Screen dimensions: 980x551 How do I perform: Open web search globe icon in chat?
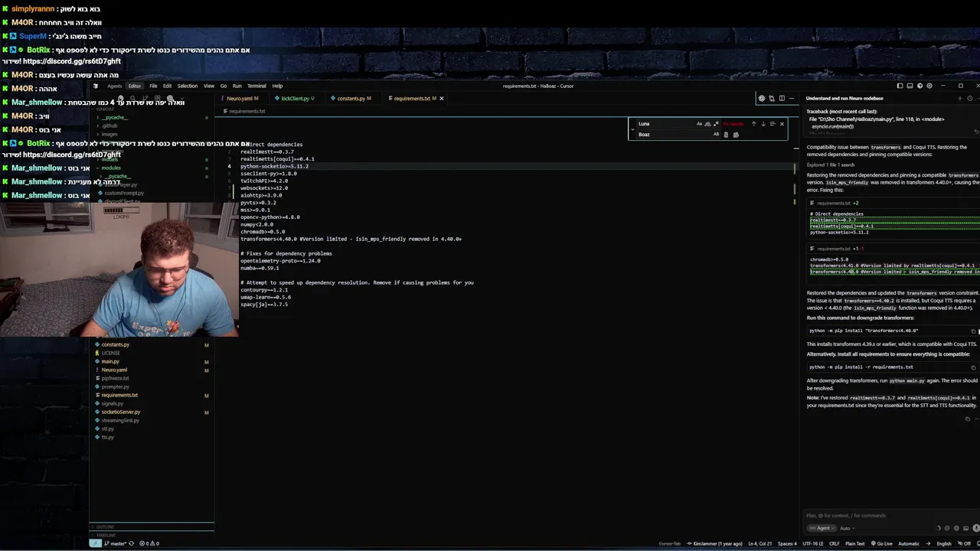point(956,528)
